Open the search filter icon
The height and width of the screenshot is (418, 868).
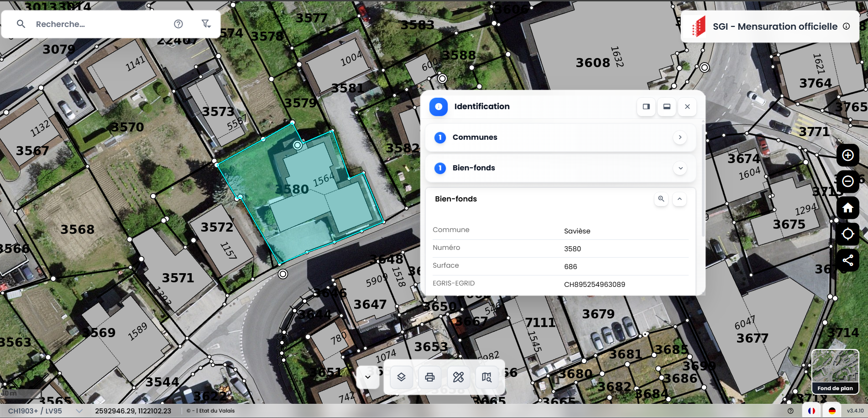pyautogui.click(x=206, y=24)
